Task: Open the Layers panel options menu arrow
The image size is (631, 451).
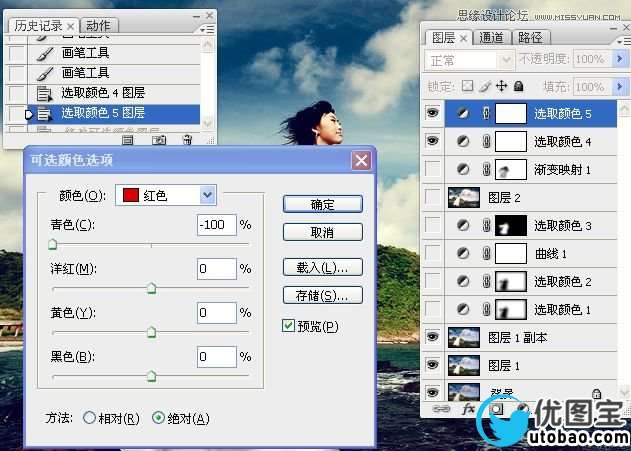Action: pos(624,41)
